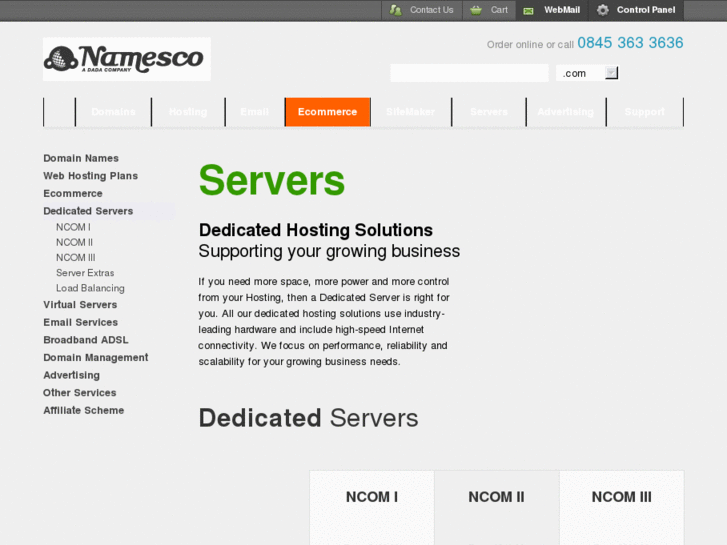Click the Contact Us people icon
Screen dimensions: 727x545
tap(395, 10)
